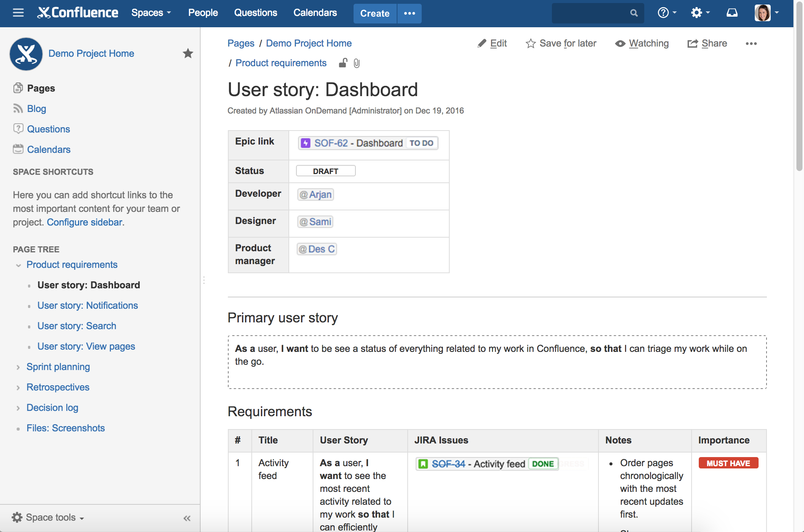Select People in the top navigation
Viewport: 804px width, 532px height.
coord(203,12)
